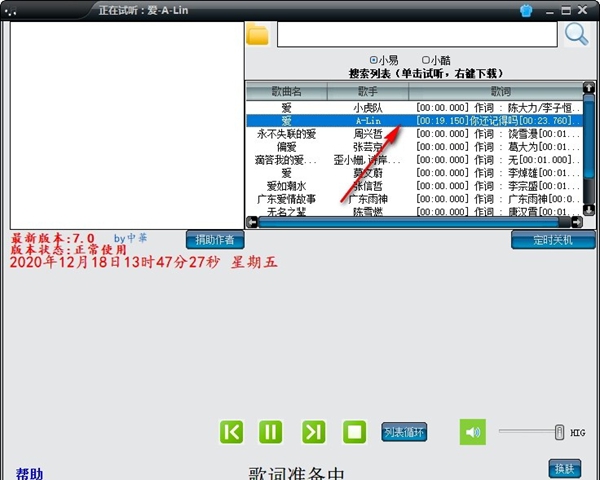Focus the song search input field

(417, 34)
